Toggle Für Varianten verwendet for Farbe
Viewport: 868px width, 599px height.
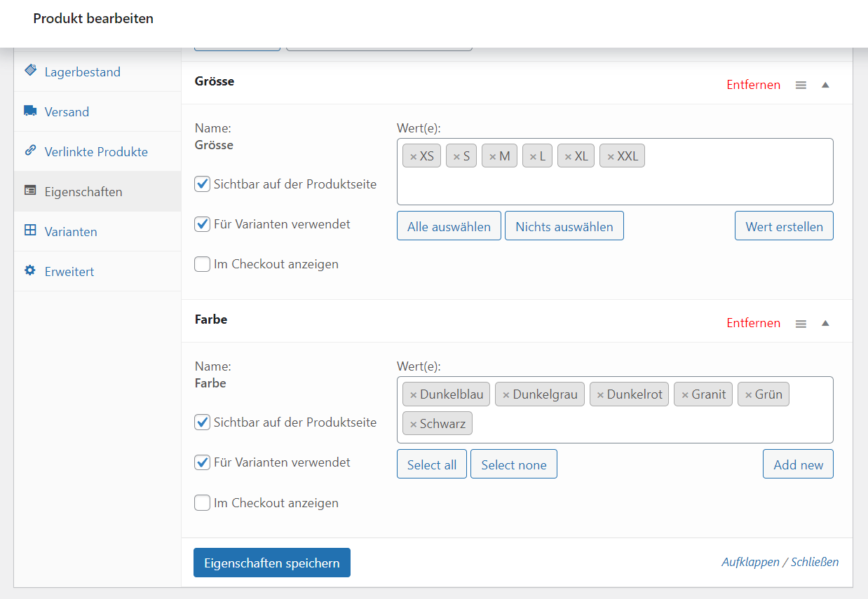(202, 462)
